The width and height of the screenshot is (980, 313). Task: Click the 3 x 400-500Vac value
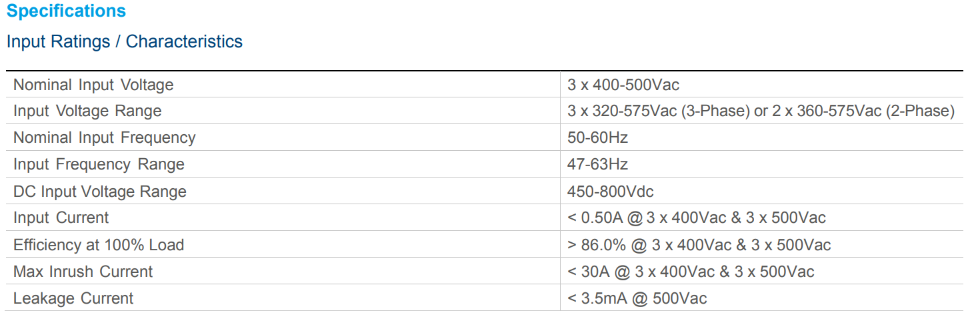pos(623,85)
